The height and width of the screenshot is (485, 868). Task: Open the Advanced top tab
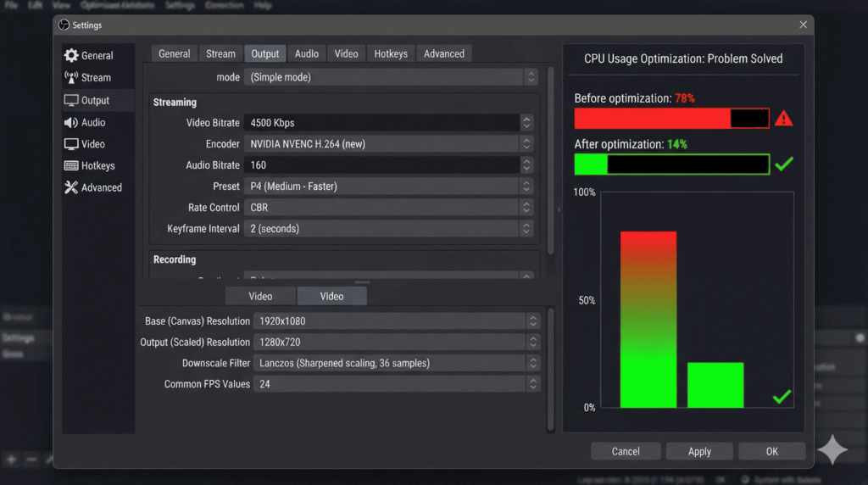point(444,53)
